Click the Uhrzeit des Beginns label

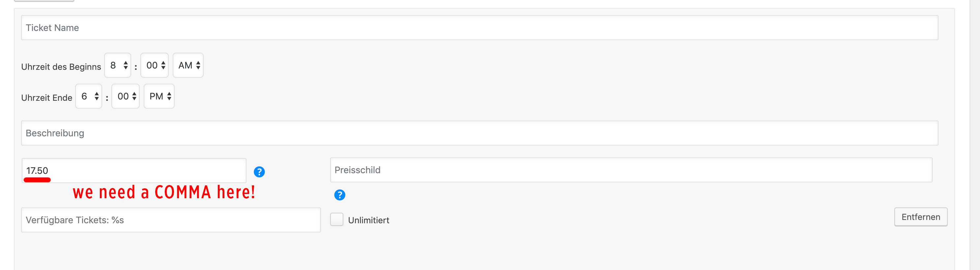pos(61,67)
